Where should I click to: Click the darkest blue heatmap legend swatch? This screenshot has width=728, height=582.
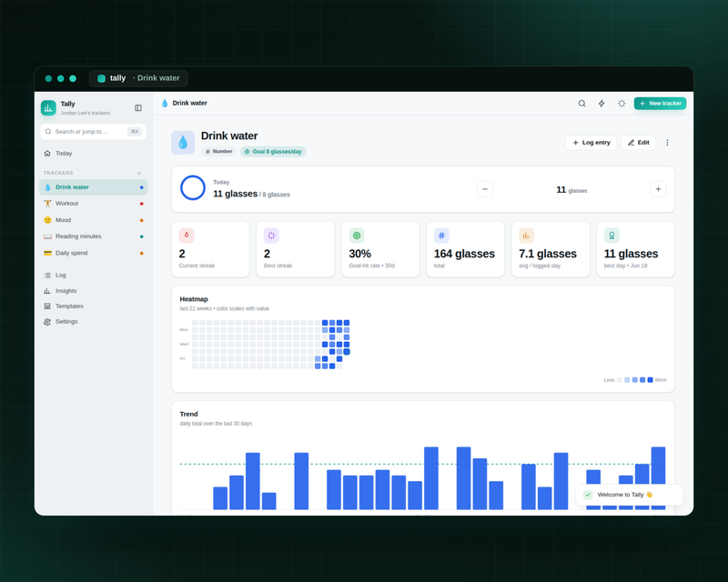(x=650, y=380)
